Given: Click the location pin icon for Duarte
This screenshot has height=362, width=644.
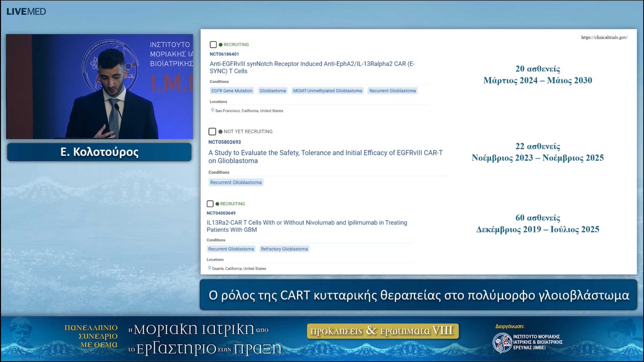Looking at the screenshot, I should tap(209, 268).
